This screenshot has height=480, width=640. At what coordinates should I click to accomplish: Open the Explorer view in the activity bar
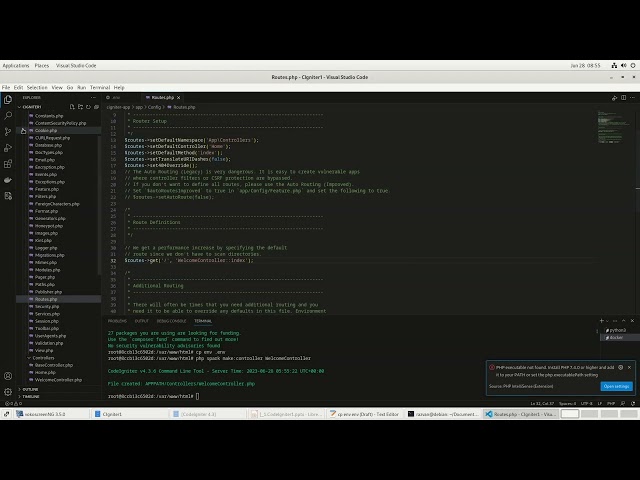[x=8, y=100]
